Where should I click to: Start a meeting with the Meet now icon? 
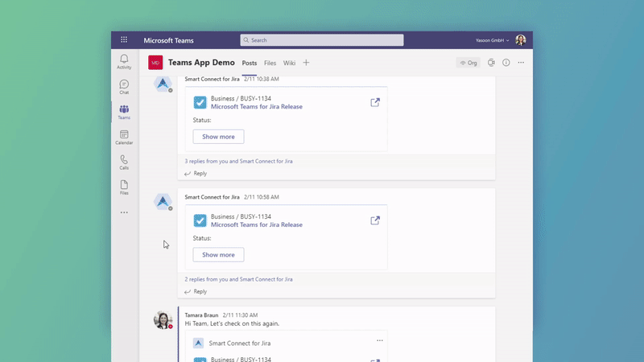pos(491,63)
